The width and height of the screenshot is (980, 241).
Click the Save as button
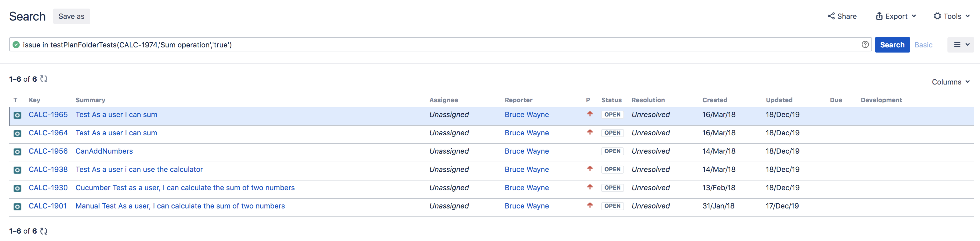71,16
